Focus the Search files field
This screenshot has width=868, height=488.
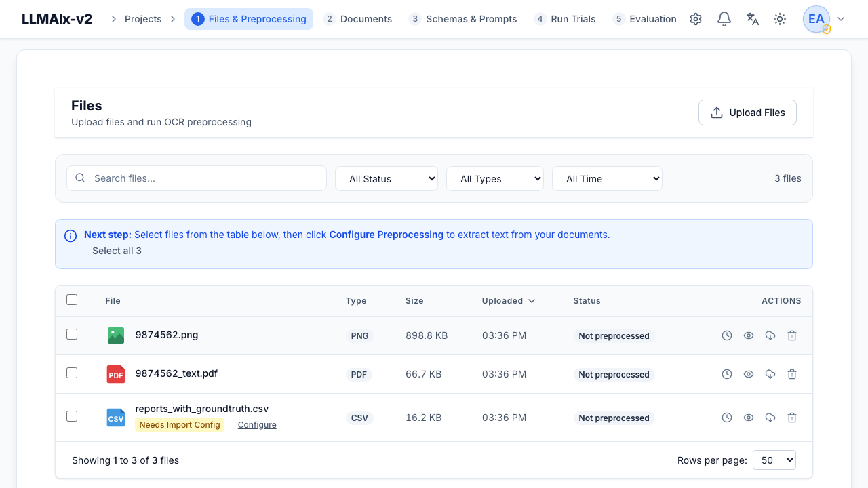click(197, 178)
